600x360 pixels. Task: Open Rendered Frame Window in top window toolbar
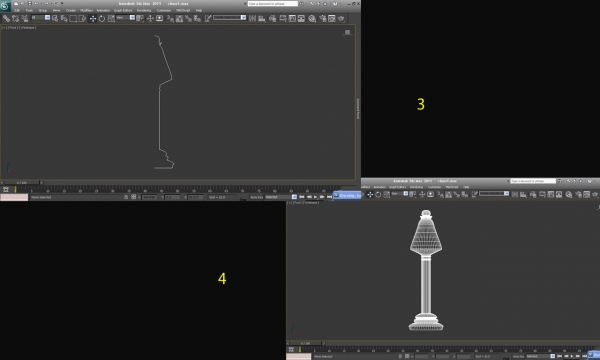tap(331, 18)
